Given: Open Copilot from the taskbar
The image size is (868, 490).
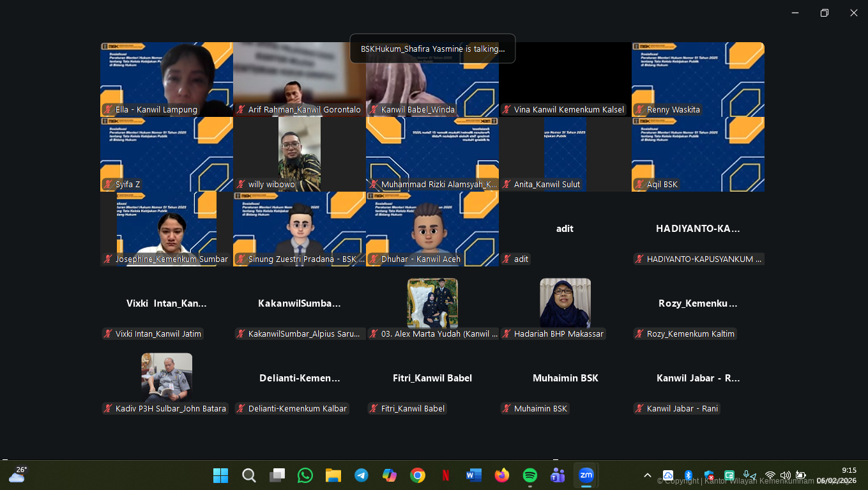Looking at the screenshot, I should [389, 475].
